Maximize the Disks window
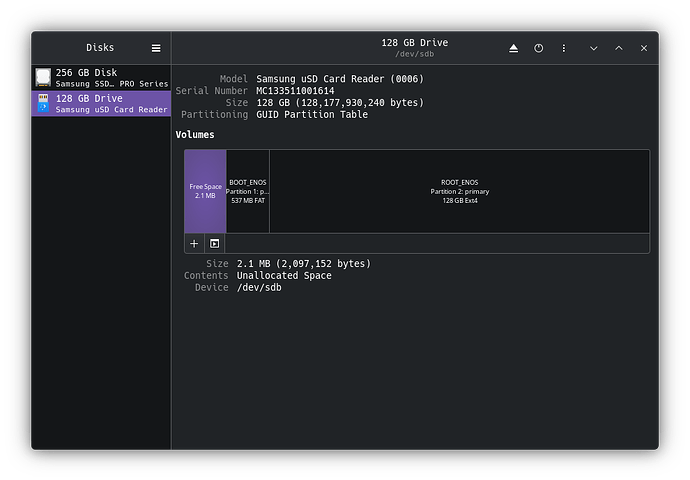 pyautogui.click(x=618, y=48)
